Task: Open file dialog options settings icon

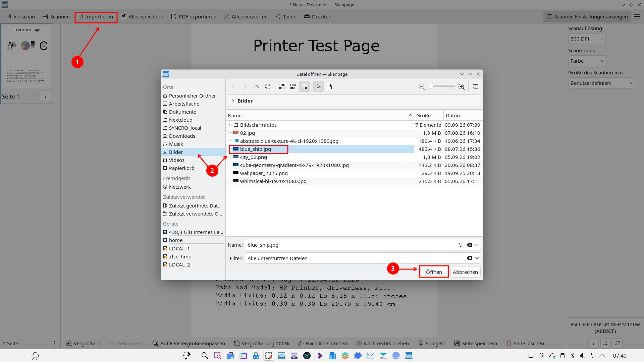Action: pos(475,86)
